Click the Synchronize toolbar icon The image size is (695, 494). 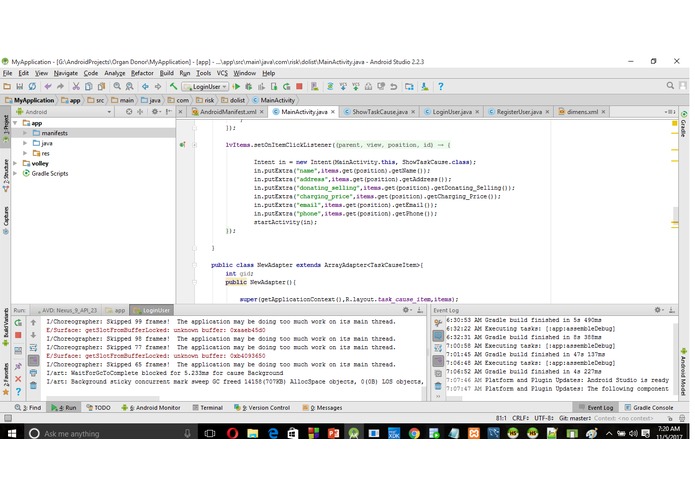pos(32,86)
